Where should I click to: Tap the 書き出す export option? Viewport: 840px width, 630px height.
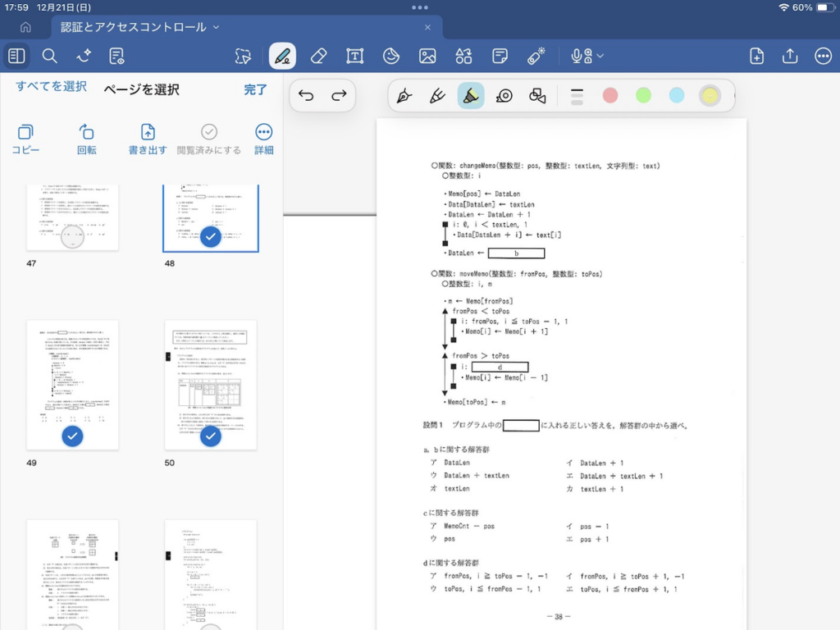point(148,139)
